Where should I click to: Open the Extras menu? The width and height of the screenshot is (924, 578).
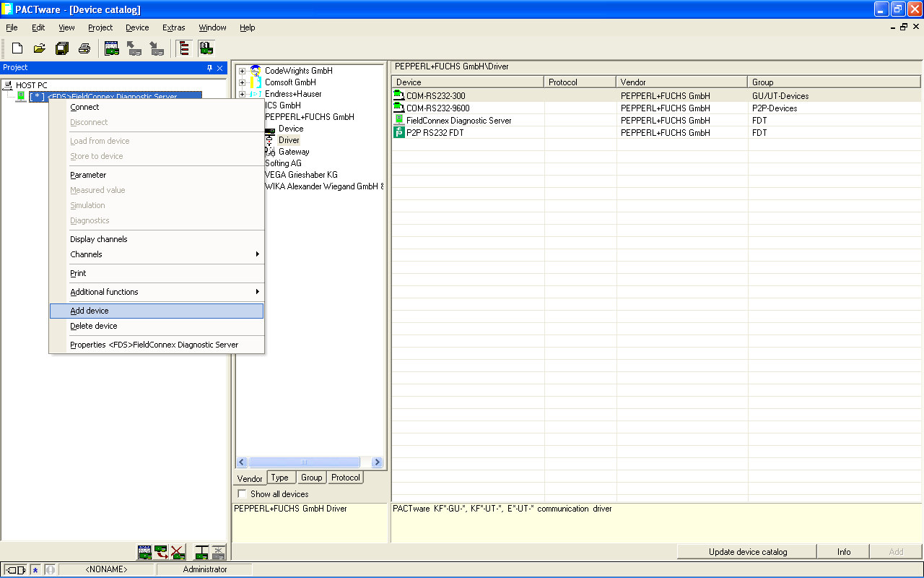(x=174, y=27)
